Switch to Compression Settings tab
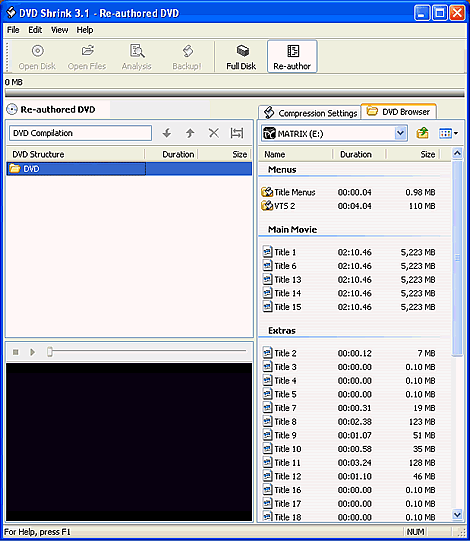 (310, 113)
